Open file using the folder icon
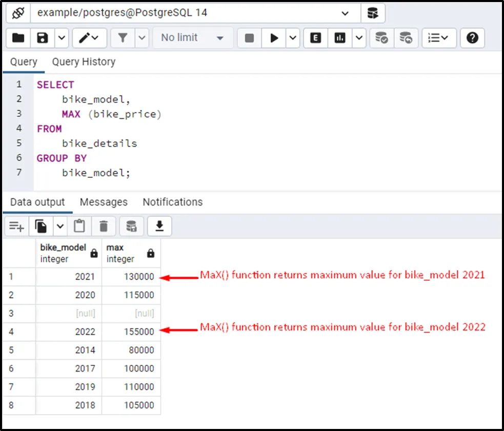 point(18,38)
